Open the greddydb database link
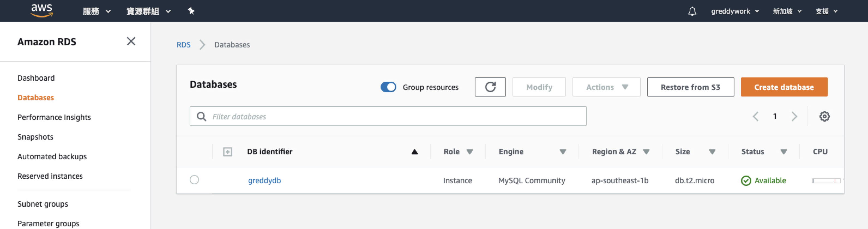This screenshot has height=229, width=868. [x=264, y=180]
